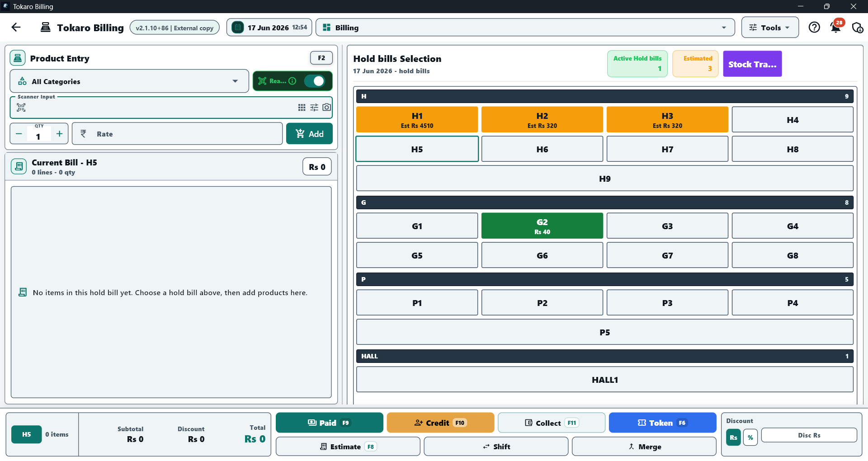
Task: Increase quantity with plus icon
Action: tap(59, 134)
